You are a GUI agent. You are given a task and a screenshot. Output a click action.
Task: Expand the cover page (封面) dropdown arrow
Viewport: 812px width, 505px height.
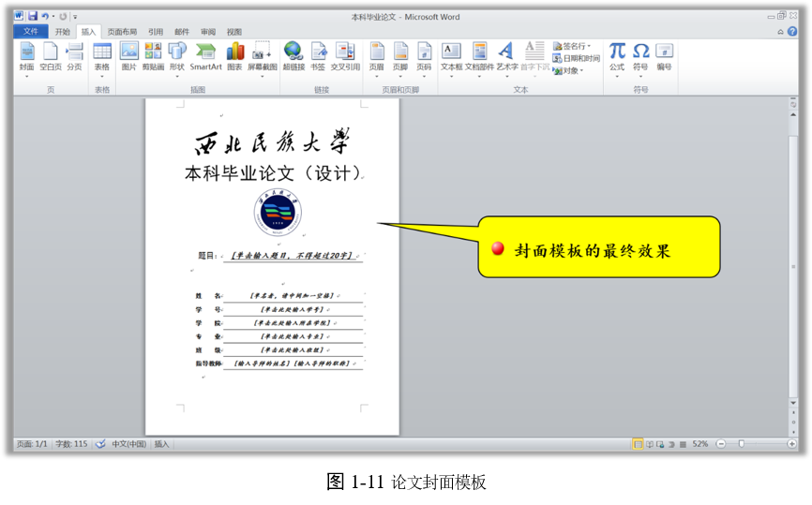point(26,76)
